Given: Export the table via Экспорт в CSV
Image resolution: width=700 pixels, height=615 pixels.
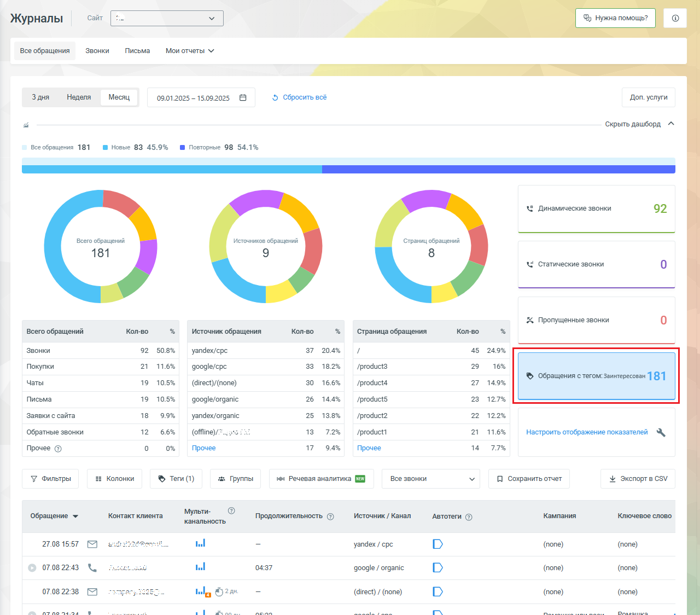Looking at the screenshot, I should click(x=638, y=479).
